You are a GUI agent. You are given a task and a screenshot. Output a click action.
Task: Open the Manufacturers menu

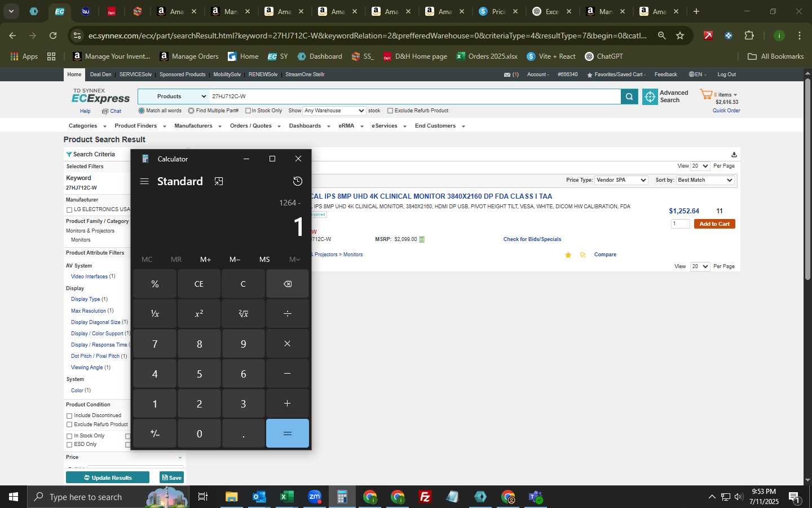click(x=197, y=126)
